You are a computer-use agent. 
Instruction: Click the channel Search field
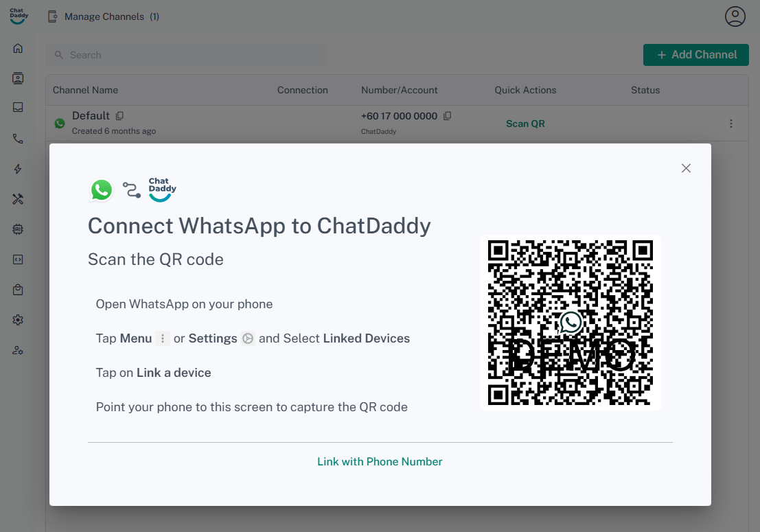click(x=187, y=55)
